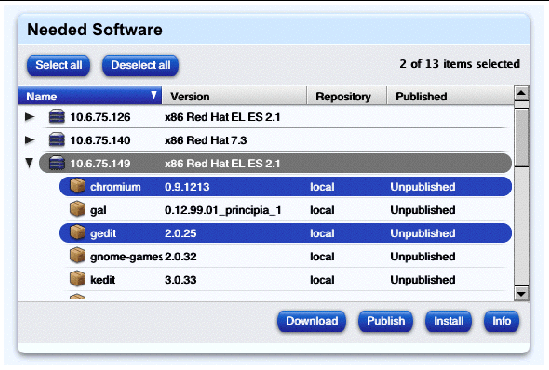Click the chromium package box icon
Viewport: 549px width, 370px height.
(x=77, y=186)
